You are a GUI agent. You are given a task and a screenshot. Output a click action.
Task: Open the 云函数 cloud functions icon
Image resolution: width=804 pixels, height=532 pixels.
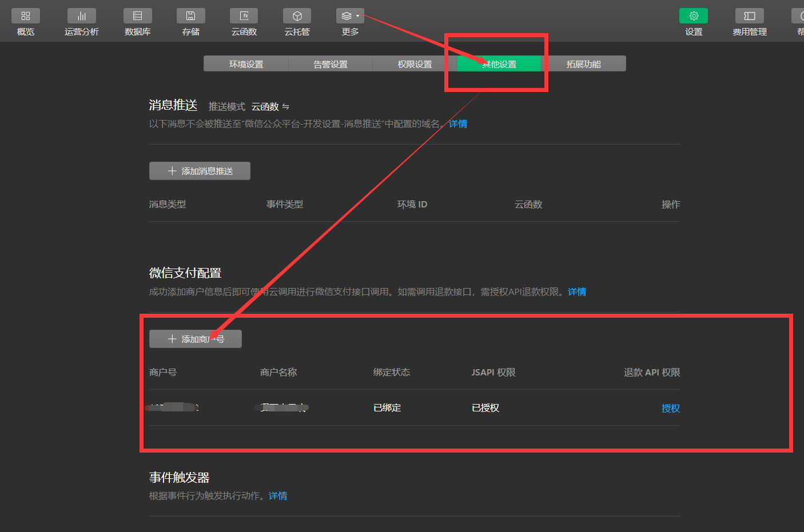(244, 16)
